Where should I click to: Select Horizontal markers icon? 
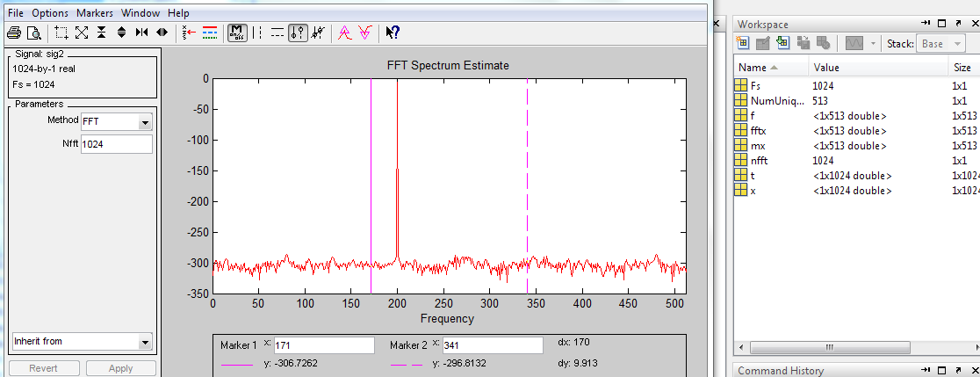click(277, 33)
